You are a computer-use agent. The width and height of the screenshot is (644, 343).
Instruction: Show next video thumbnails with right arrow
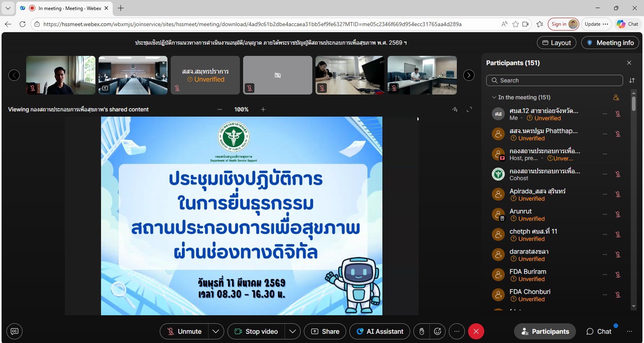pos(469,75)
